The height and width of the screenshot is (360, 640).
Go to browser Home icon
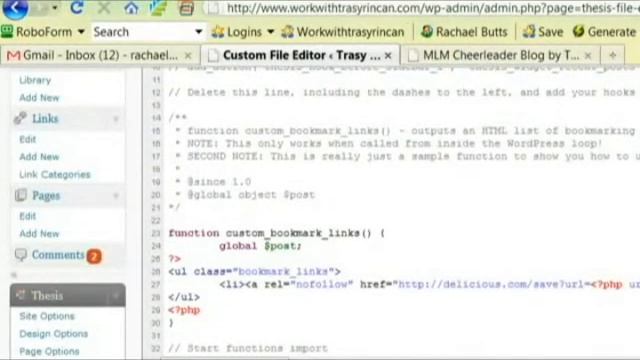tap(131, 8)
